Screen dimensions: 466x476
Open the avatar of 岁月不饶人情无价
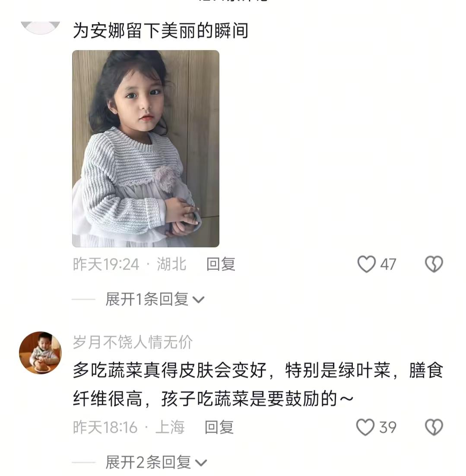(41, 353)
